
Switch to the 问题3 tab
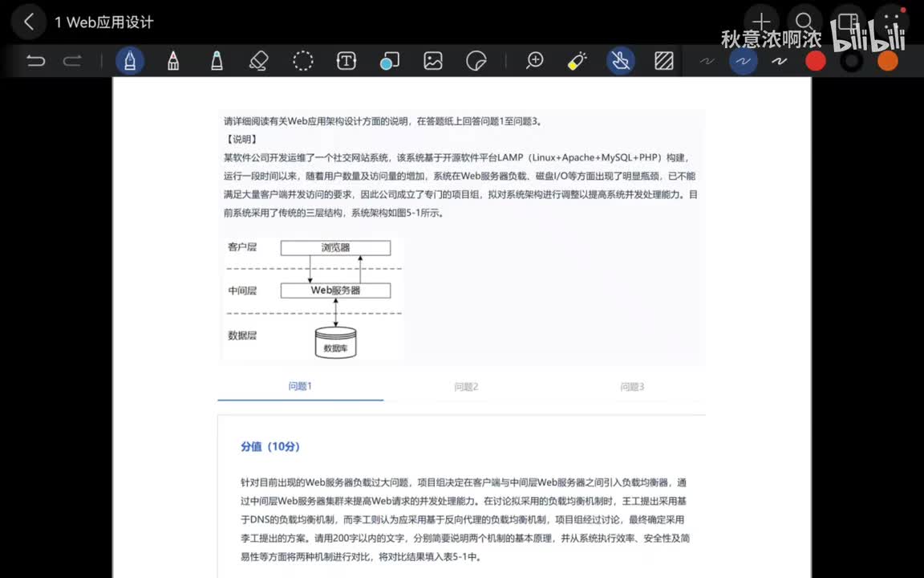[x=632, y=387]
